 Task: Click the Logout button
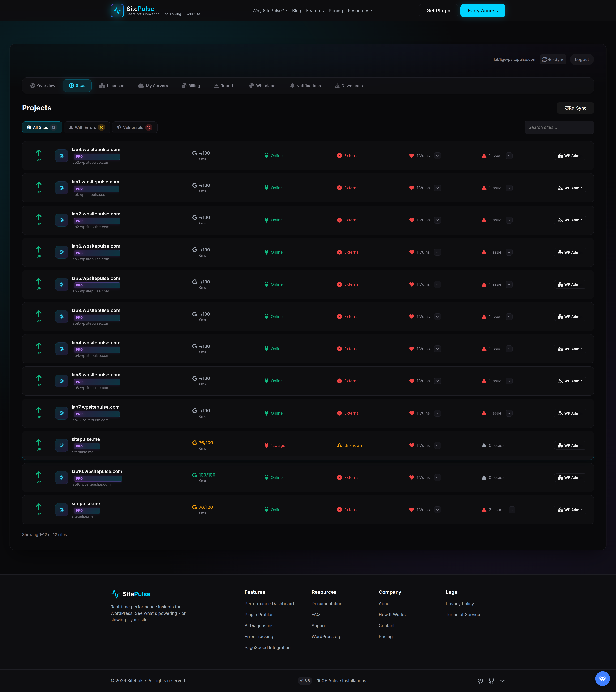pos(582,59)
